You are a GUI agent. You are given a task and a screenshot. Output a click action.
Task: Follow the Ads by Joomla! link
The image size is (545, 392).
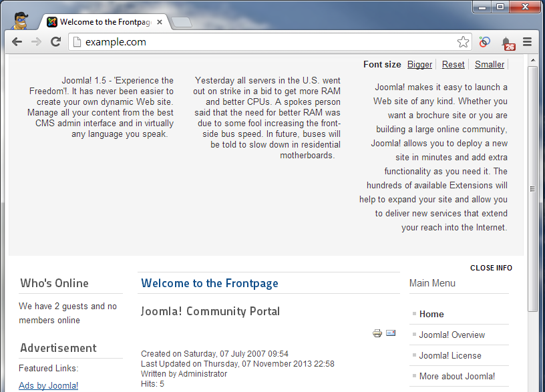point(48,386)
